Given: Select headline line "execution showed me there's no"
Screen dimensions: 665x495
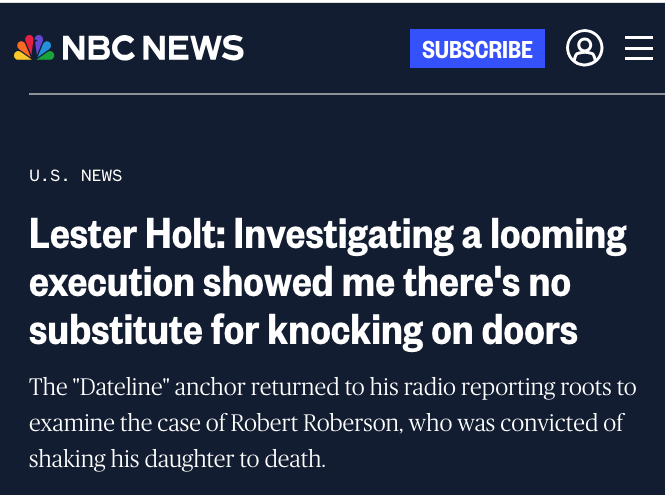Looking at the screenshot, I should 300,283.
